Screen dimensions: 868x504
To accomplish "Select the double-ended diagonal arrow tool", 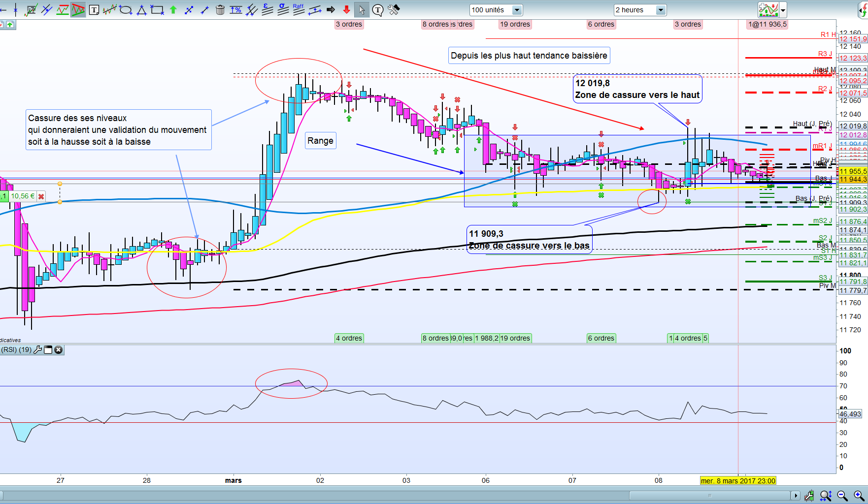I will pyautogui.click(x=189, y=9).
